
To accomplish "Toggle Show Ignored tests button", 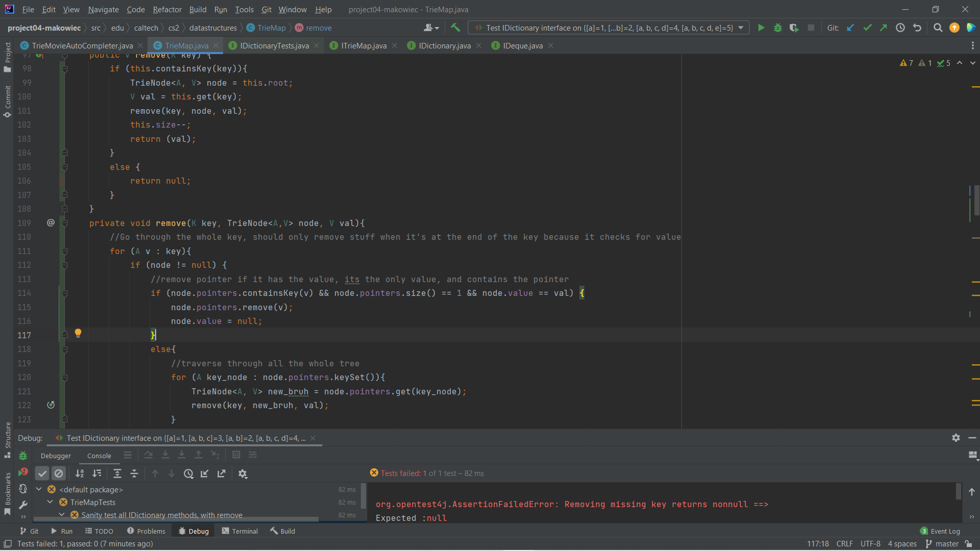I will point(59,474).
